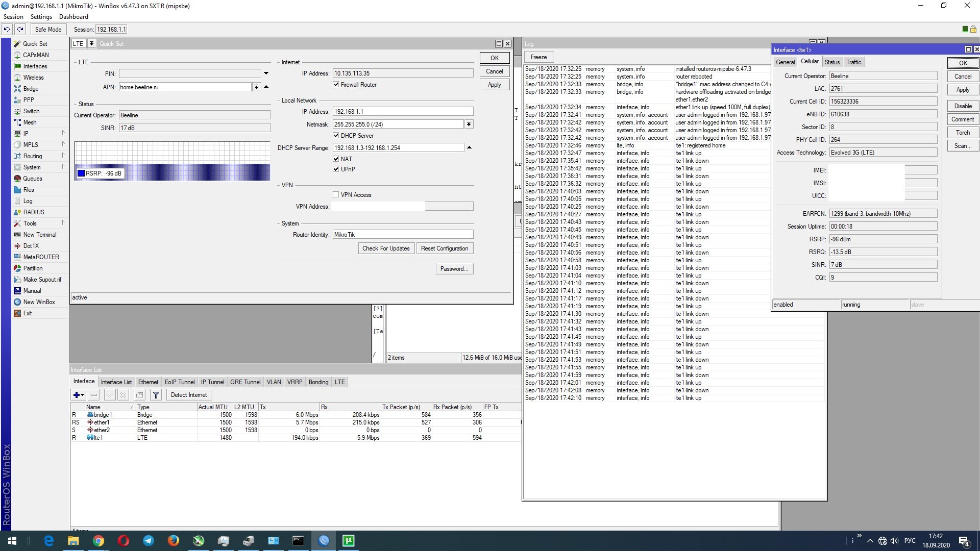Screen dimensions: 980x551
Task: Open the Settings menu
Action: pos(41,17)
